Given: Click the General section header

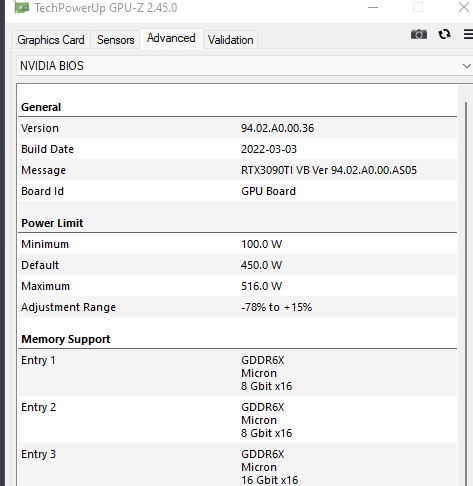Looking at the screenshot, I should (41, 107).
